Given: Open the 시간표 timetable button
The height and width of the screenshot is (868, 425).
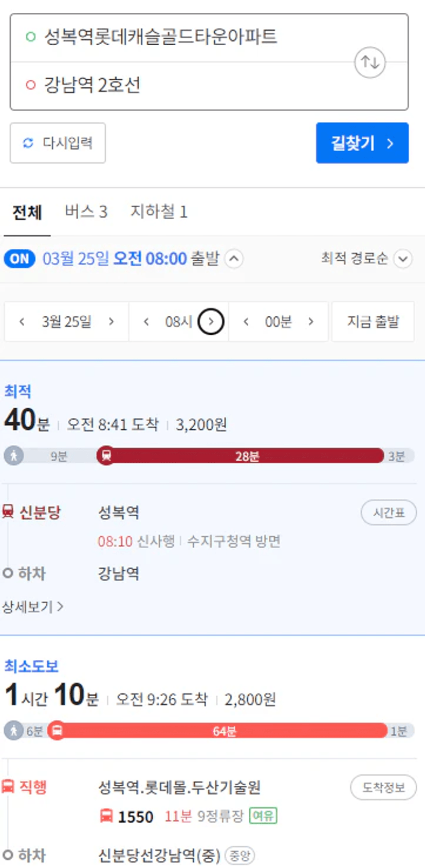Looking at the screenshot, I should 389,513.
